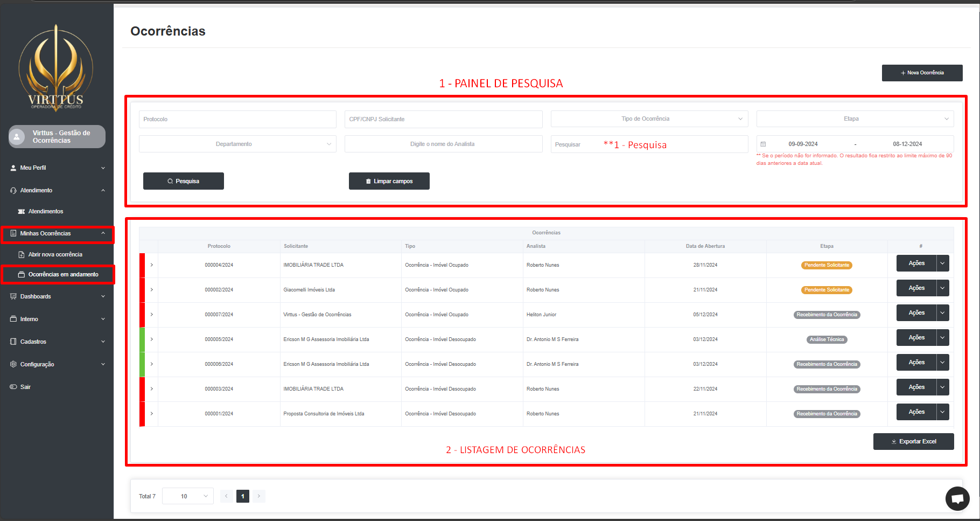Click the Protocolo input field
The width and height of the screenshot is (980, 521).
click(x=237, y=119)
